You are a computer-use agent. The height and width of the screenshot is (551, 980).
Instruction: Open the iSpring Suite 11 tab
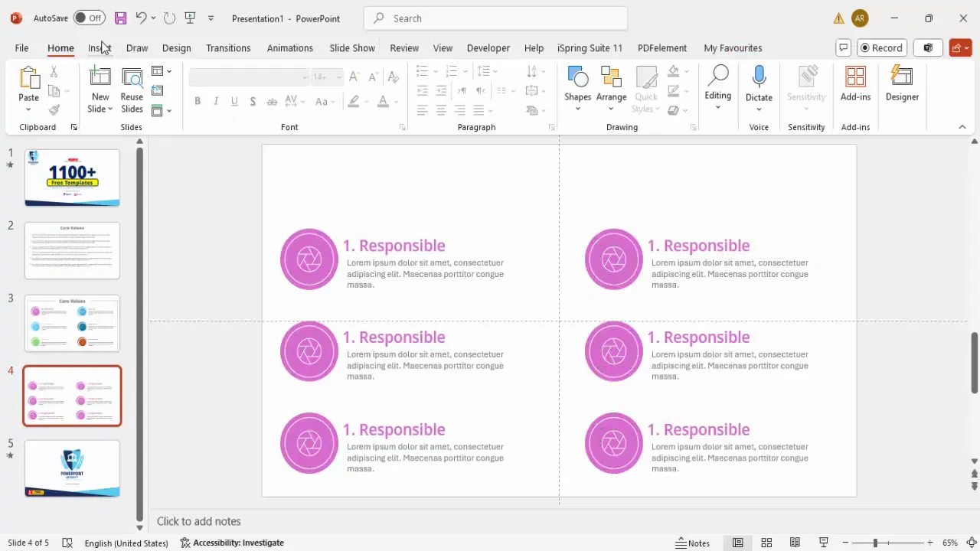[590, 47]
